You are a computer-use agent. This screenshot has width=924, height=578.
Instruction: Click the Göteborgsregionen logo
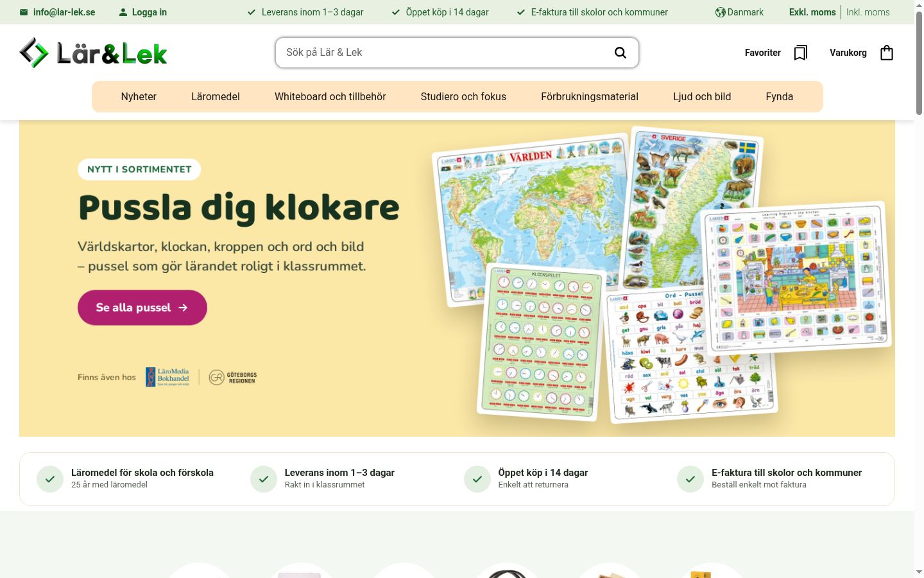point(233,377)
